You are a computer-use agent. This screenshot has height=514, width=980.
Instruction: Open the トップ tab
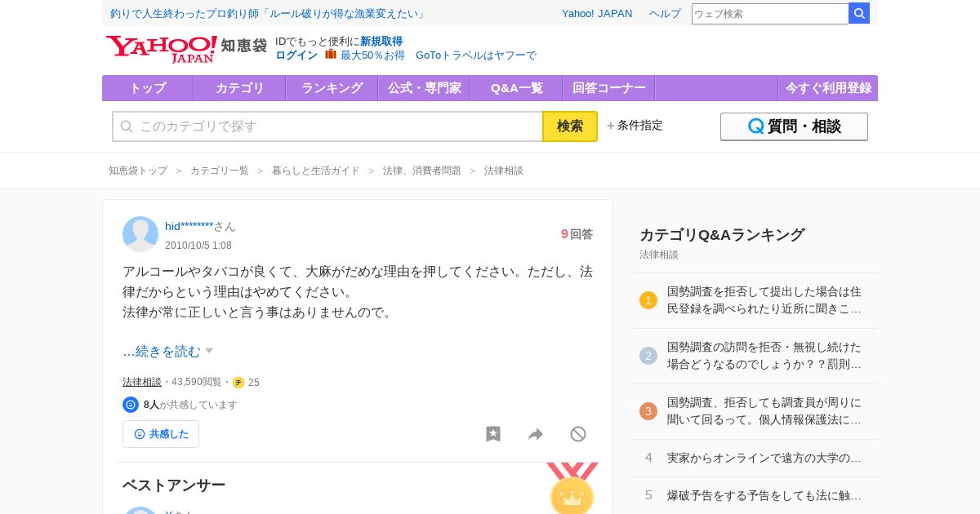pyautogui.click(x=148, y=88)
